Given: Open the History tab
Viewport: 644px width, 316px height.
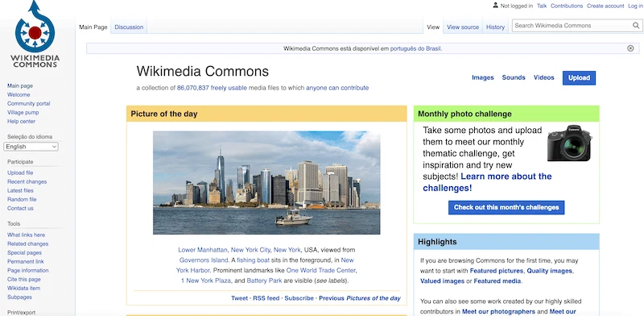Looking at the screenshot, I should pos(495,27).
